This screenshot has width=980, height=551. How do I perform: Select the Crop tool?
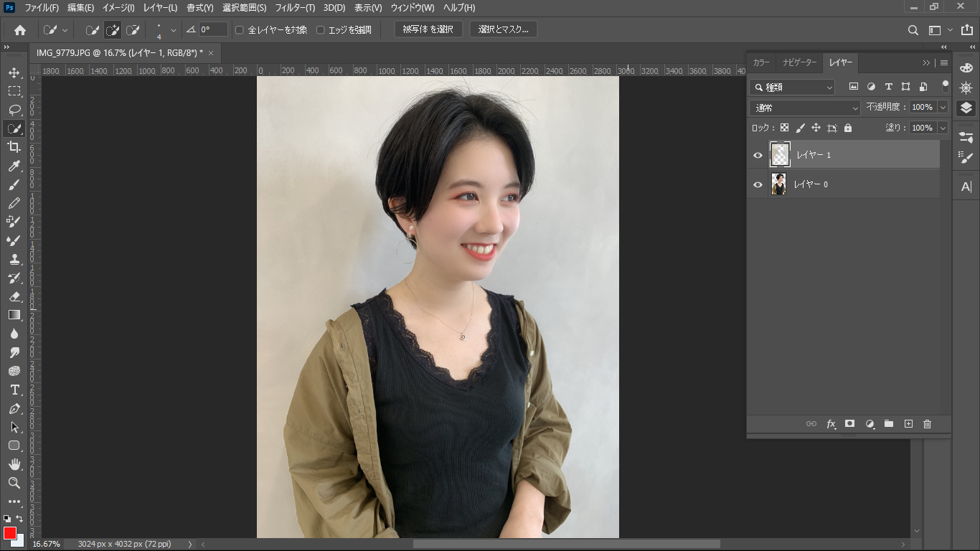pyautogui.click(x=14, y=147)
